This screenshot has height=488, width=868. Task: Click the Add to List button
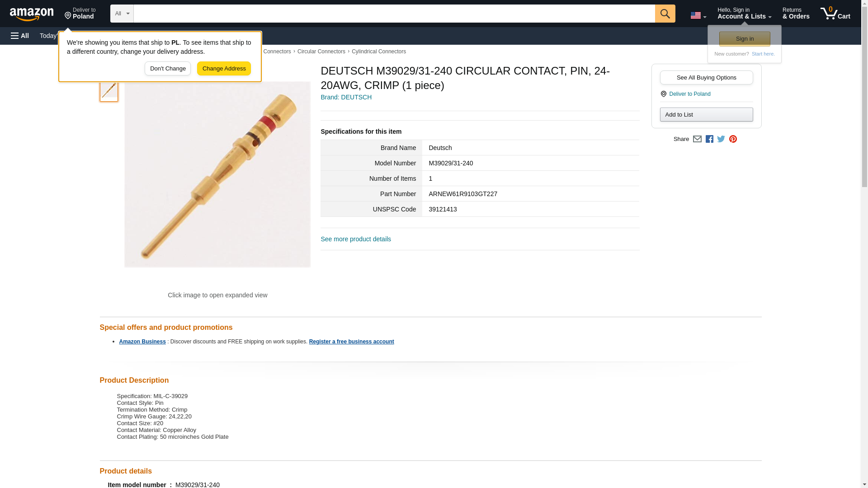pos(706,114)
